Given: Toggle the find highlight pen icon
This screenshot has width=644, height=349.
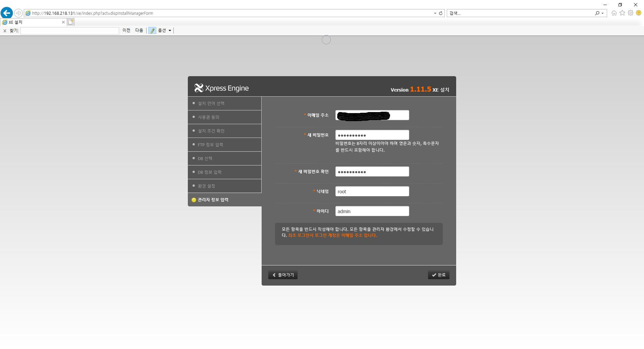Looking at the screenshot, I should [152, 31].
